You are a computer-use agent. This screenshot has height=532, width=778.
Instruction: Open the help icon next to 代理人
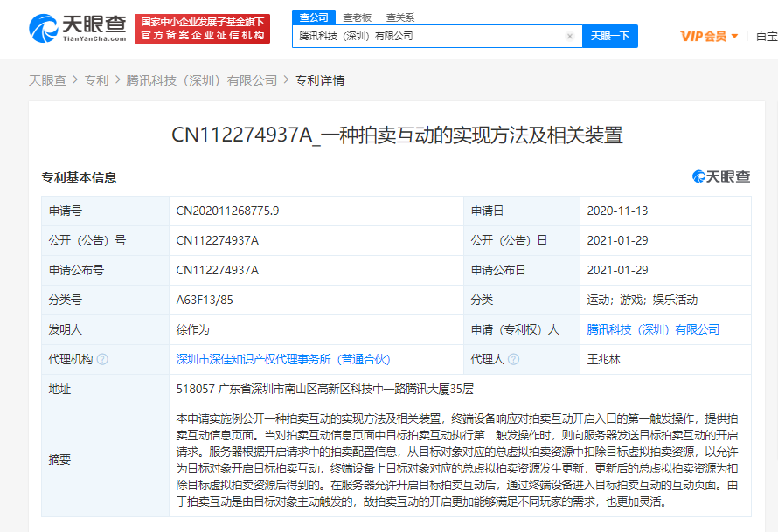tap(513, 359)
